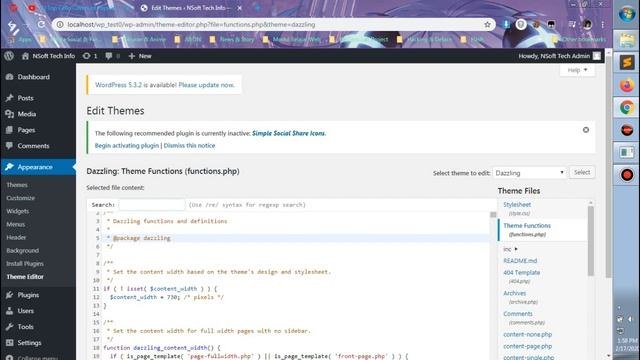This screenshot has width=640, height=360.
Task: Open Customize under Appearance
Action: [x=20, y=198]
